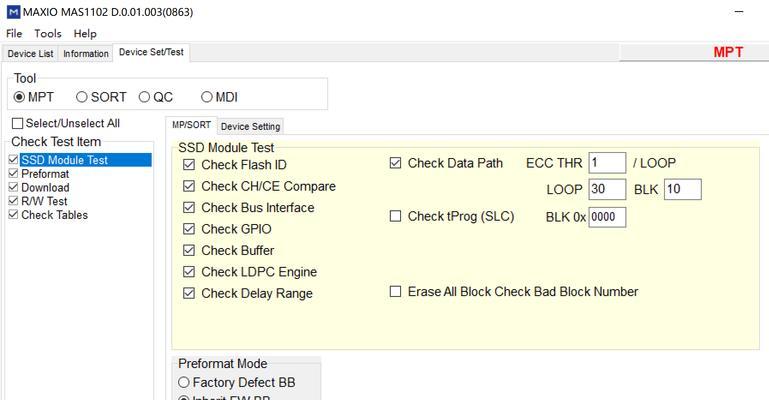Switch to the Device List tab
Screen dimensions: 769x400
30,53
